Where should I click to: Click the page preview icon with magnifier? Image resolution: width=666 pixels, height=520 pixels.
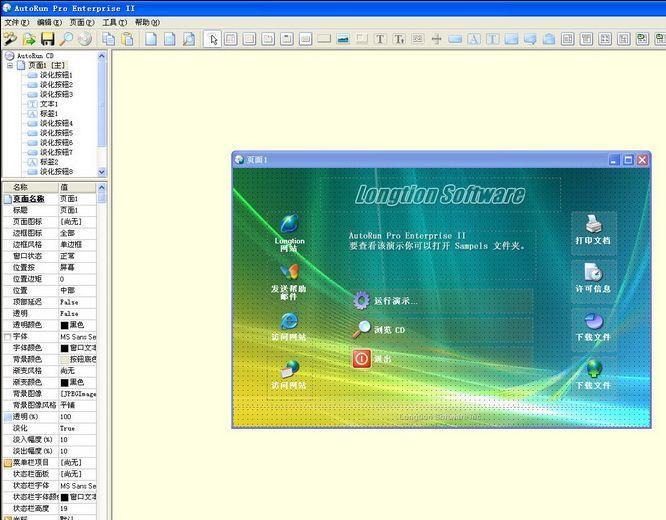[189, 39]
